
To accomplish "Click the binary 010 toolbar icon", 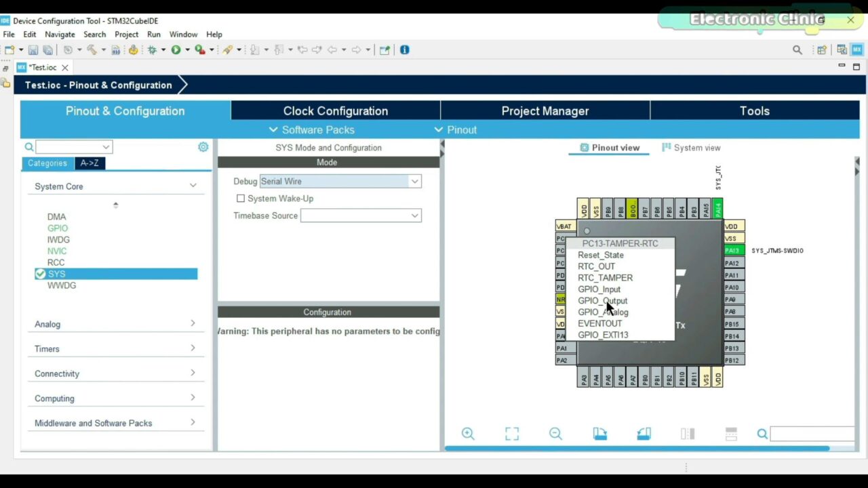I will coord(116,50).
